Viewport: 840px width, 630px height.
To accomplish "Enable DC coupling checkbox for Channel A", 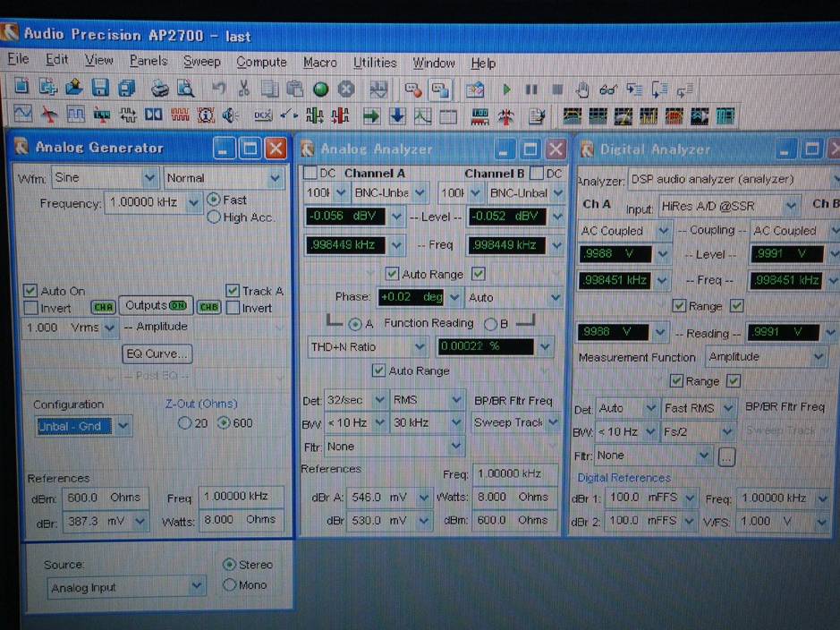I will (310, 173).
